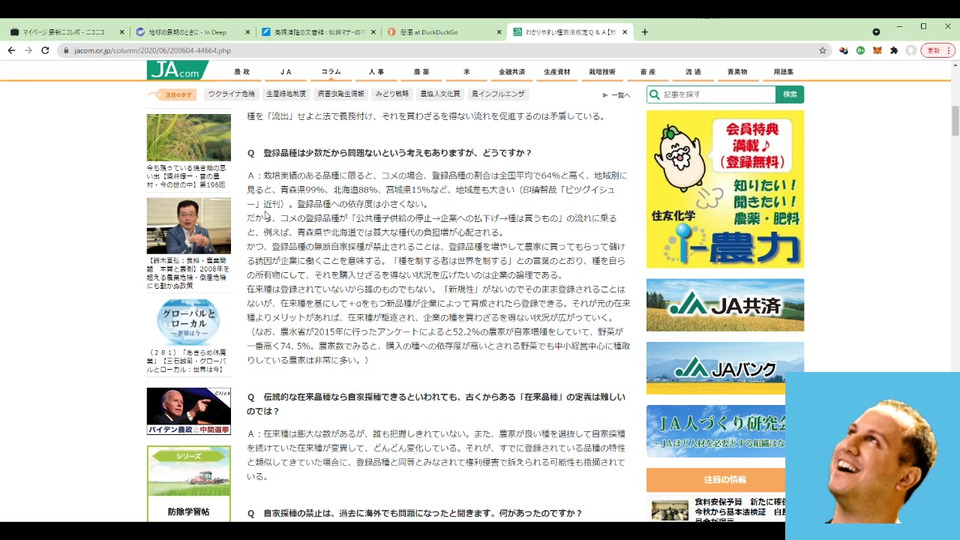Click the 鳥インフルエンザ tag
The image size is (960, 540).
click(498, 94)
